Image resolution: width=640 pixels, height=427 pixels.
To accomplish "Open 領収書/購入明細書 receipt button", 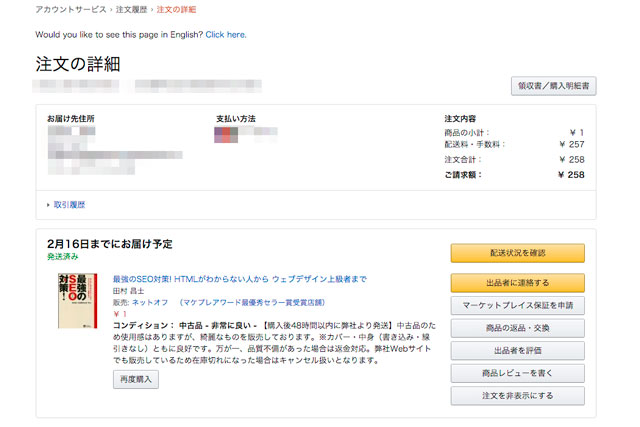I will 553,86.
